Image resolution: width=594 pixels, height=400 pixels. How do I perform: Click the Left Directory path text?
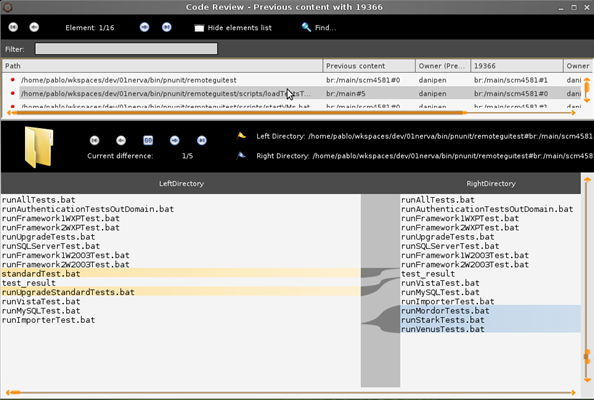450,136
